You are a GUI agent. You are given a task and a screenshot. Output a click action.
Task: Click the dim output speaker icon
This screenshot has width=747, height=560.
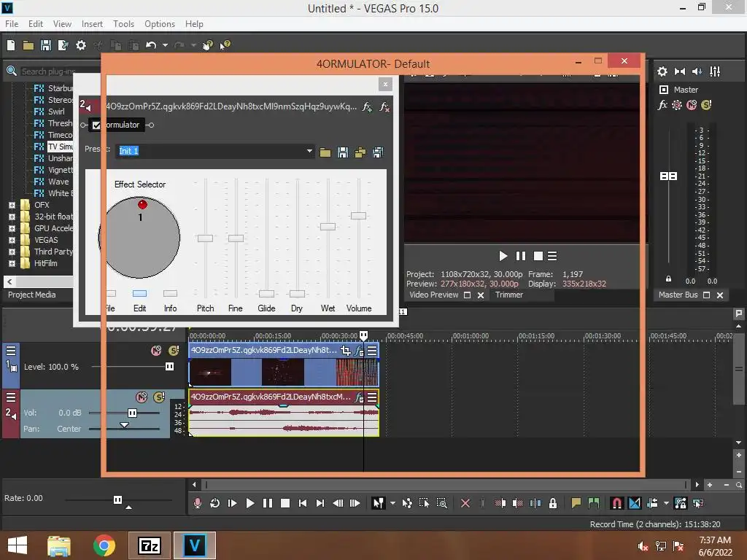697,71
